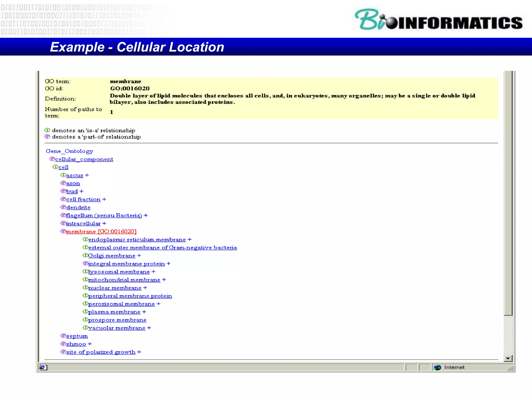Expand nuclear membrane plus sign

point(145,288)
